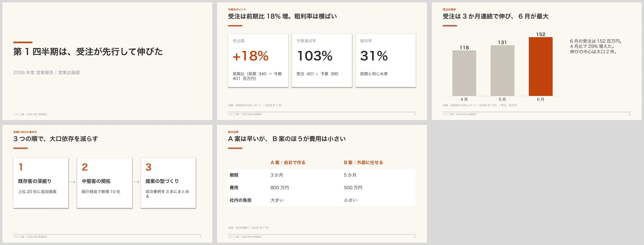Select slide titled '受注は前期比18%増。粗利率は横ばい'
The height and width of the screenshot is (245, 644).
pos(322,61)
